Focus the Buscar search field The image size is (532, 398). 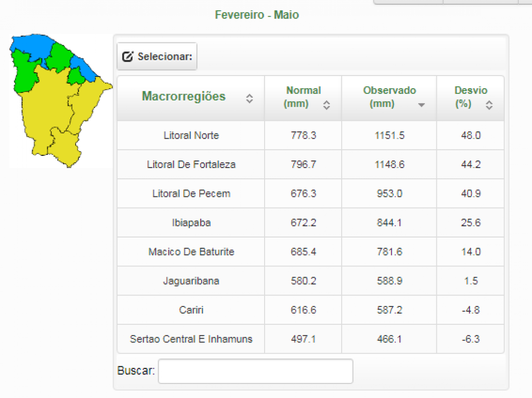(x=255, y=371)
